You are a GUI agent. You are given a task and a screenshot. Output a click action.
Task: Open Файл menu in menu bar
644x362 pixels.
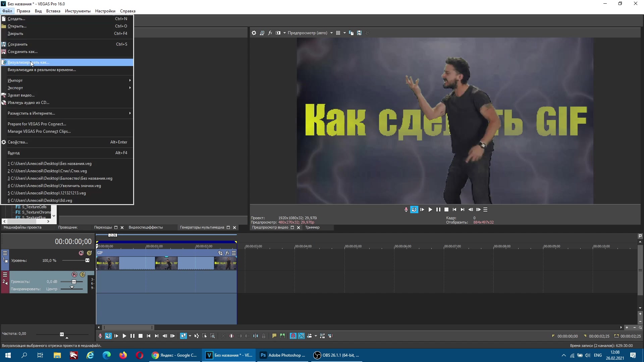7,11
